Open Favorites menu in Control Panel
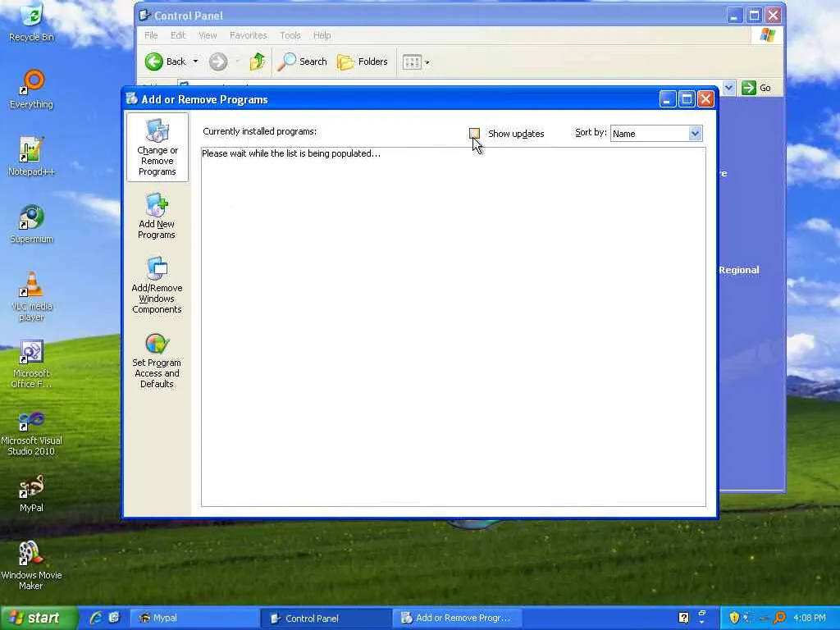 pyautogui.click(x=248, y=35)
